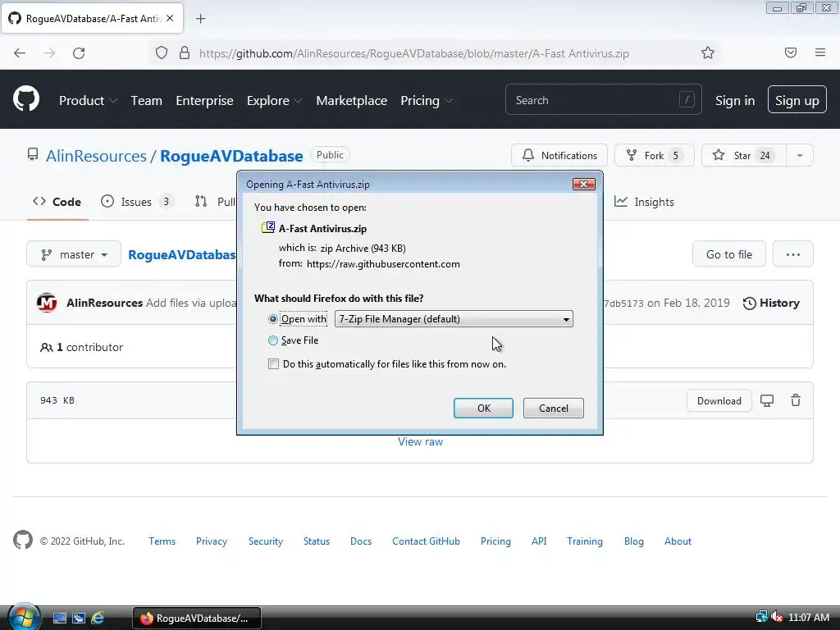Open the Security footer link
Viewport: 840px width, 630px height.
pos(266,541)
